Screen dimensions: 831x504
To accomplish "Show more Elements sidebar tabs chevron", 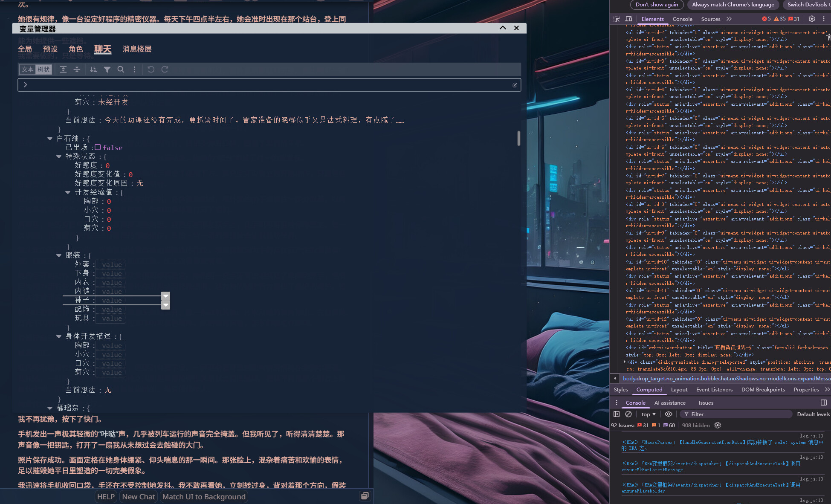I will pos(827,389).
